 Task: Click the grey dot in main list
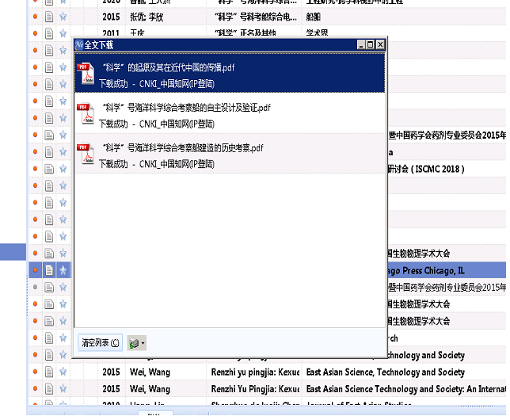pos(35,287)
